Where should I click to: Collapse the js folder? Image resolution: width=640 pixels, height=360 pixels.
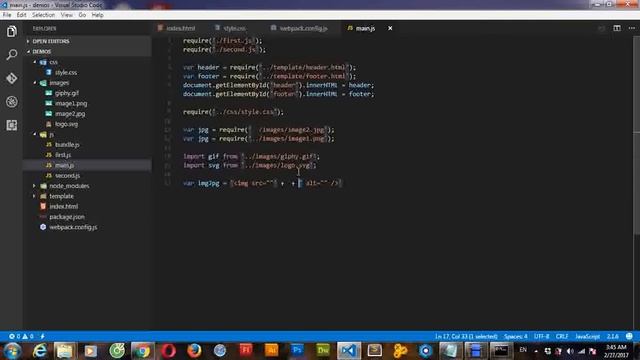[x=51, y=134]
